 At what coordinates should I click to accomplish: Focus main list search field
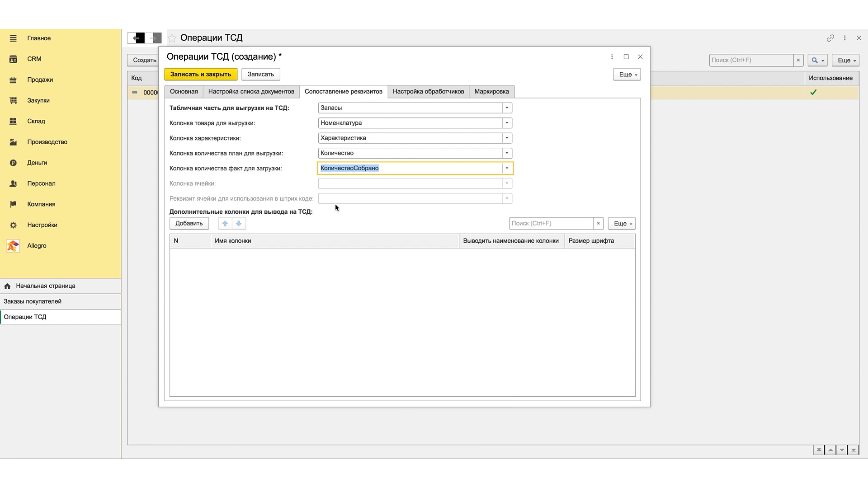coord(751,60)
